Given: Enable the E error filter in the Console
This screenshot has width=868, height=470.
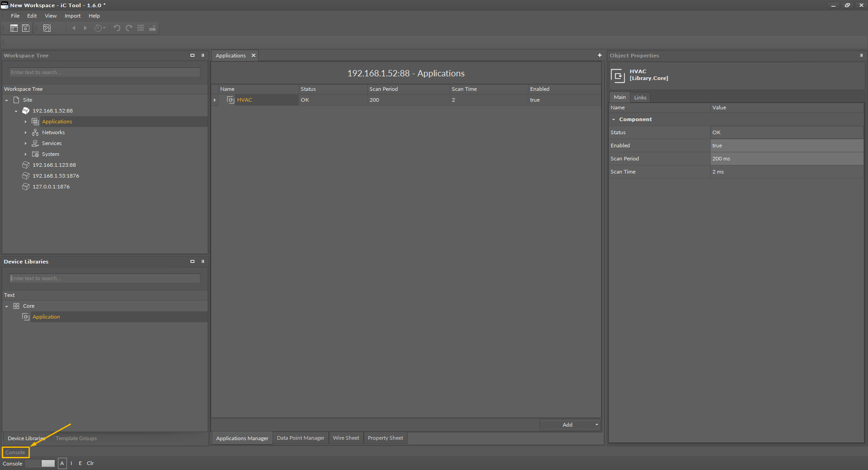Looking at the screenshot, I should (80, 463).
